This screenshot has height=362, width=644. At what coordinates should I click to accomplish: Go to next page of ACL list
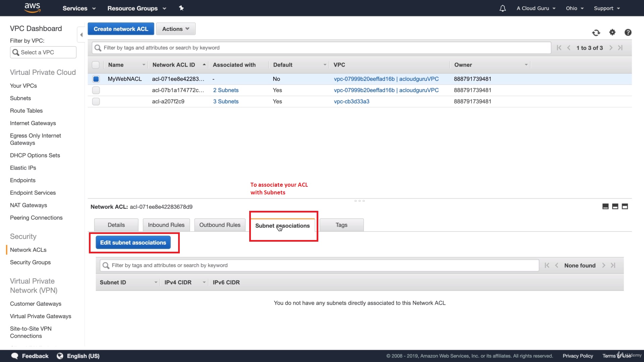point(611,48)
